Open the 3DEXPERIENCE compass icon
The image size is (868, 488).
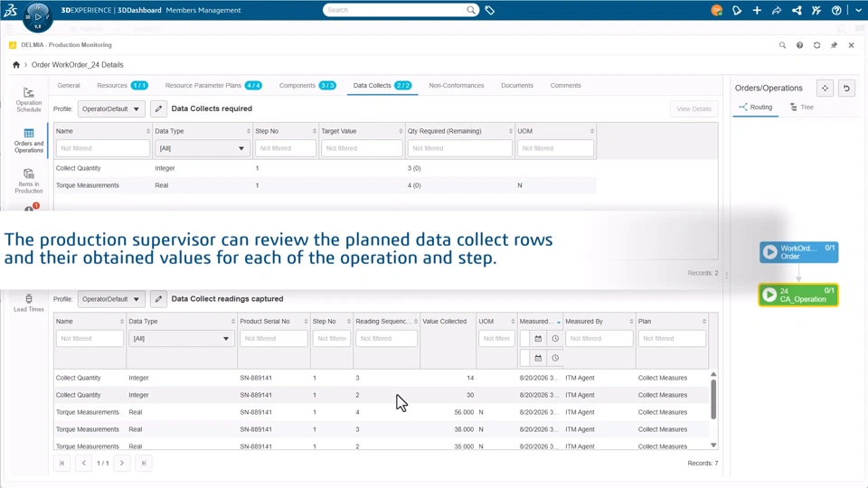coord(38,16)
